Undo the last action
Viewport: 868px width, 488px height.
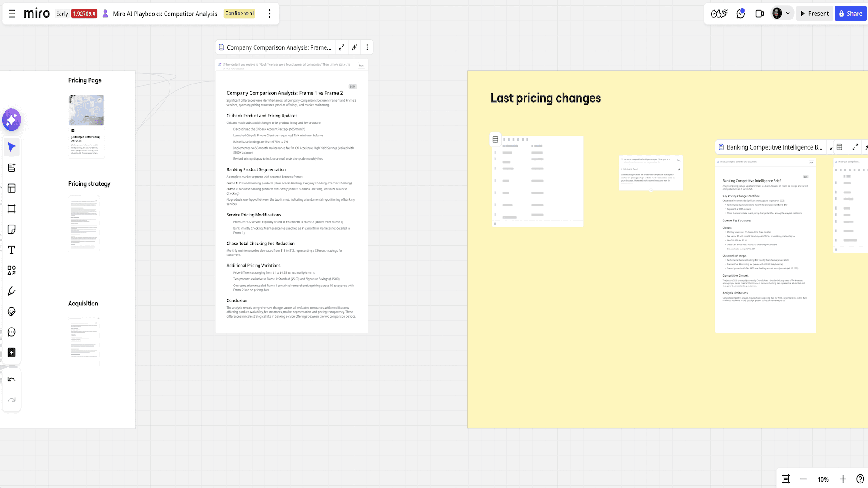coord(12,380)
